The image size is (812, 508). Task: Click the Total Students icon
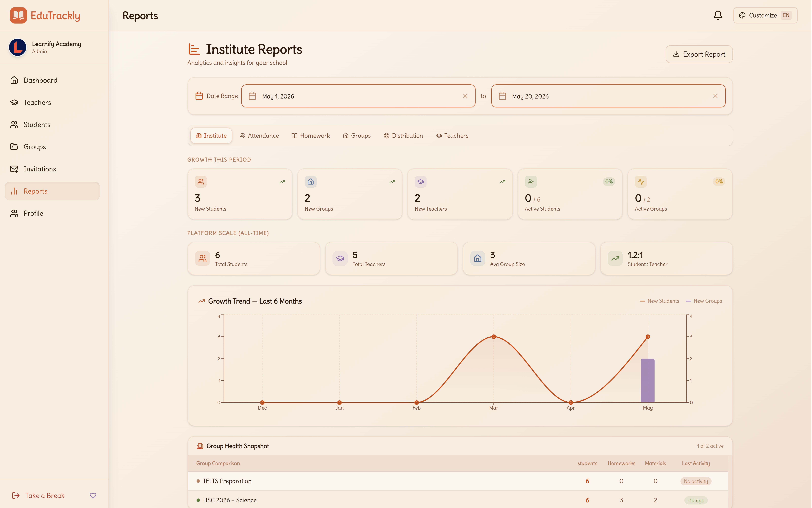tap(202, 258)
